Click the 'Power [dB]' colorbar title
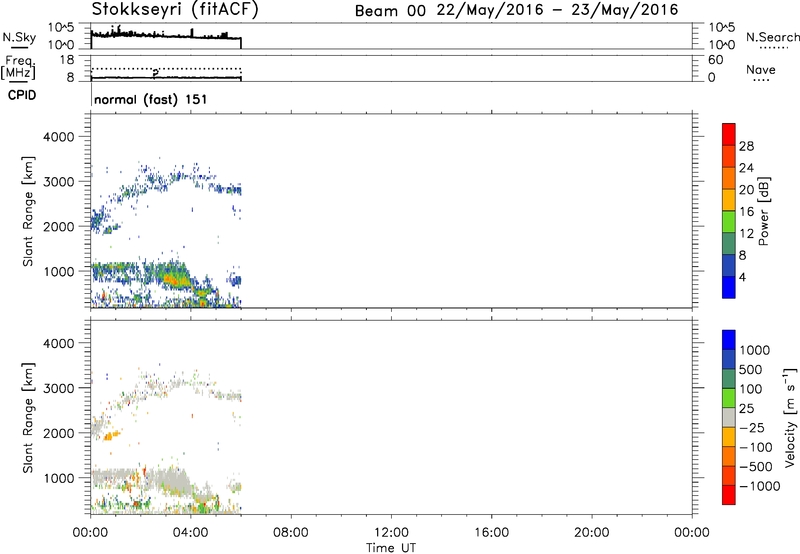This screenshot has width=800, height=554. tap(763, 211)
